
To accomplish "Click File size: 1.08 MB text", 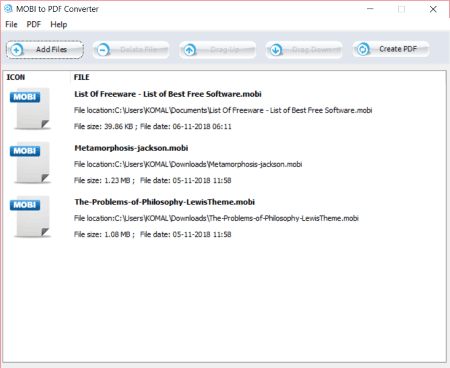I will pyautogui.click(x=102, y=234).
